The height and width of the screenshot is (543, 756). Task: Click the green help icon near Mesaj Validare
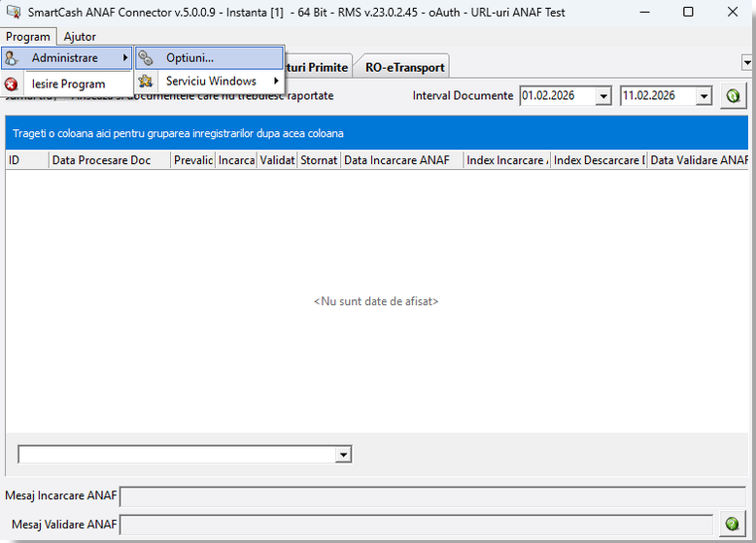(x=733, y=524)
